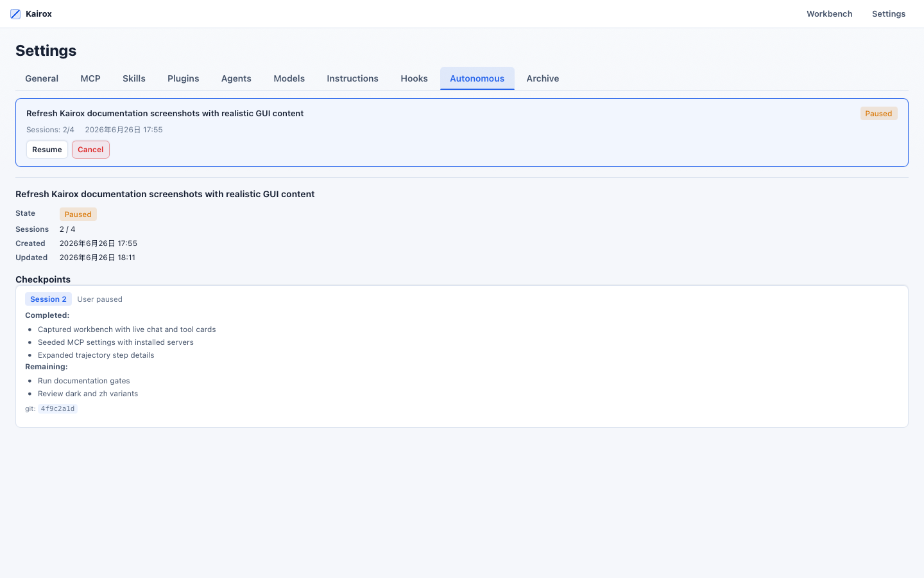The width and height of the screenshot is (924, 578).
Task: Switch to the General tab
Action: coord(42,78)
